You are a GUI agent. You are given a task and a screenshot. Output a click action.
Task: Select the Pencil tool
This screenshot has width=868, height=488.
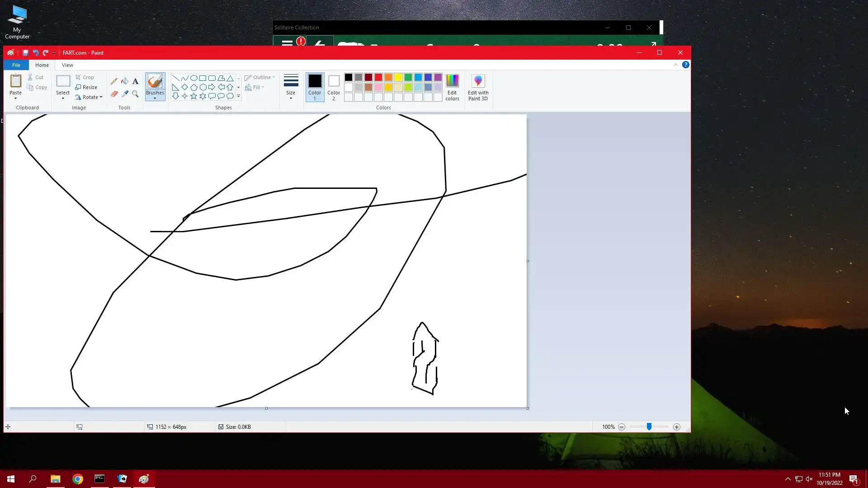pos(114,81)
